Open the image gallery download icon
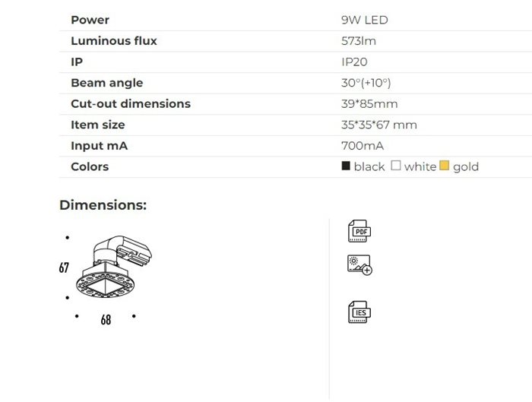532x402 pixels. click(359, 264)
